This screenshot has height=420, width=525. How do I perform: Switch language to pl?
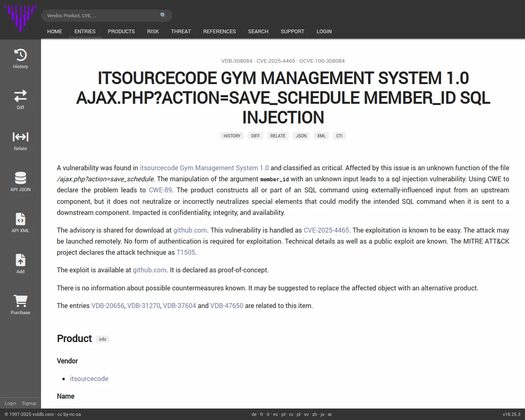click(299, 414)
